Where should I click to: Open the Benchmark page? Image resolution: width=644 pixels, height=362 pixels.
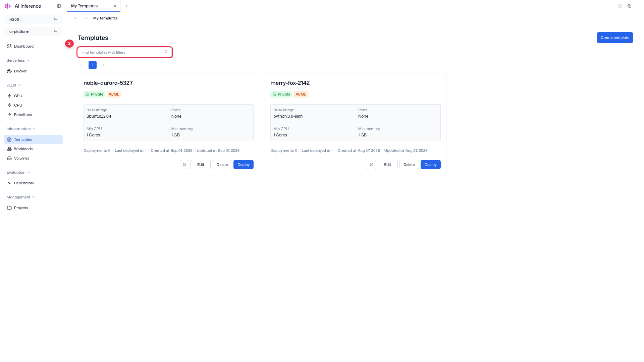[x=33, y=183]
